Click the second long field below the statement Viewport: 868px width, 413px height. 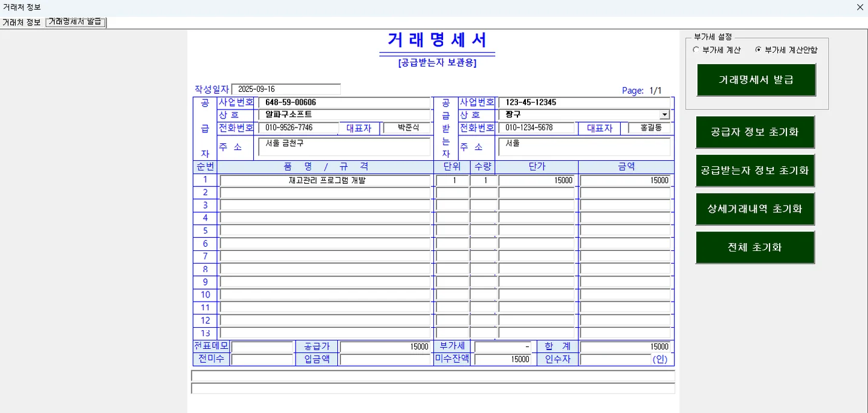[433, 389]
